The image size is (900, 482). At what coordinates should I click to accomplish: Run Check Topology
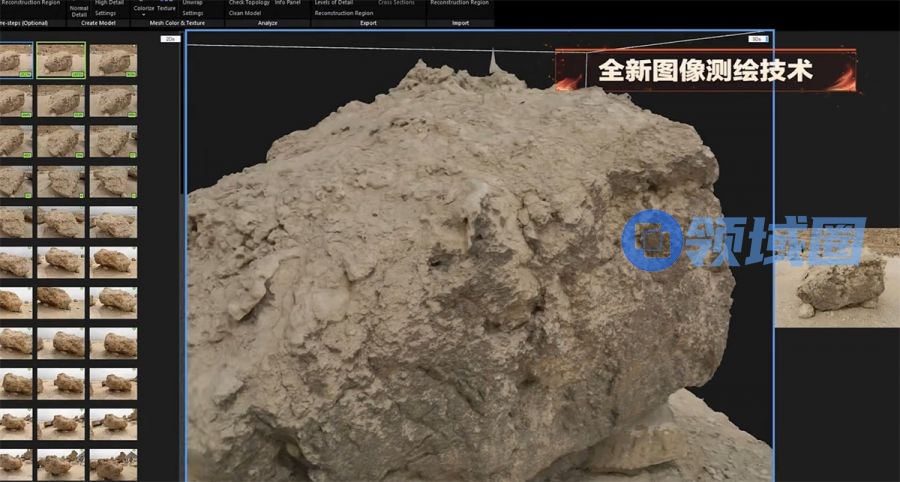pos(248,3)
